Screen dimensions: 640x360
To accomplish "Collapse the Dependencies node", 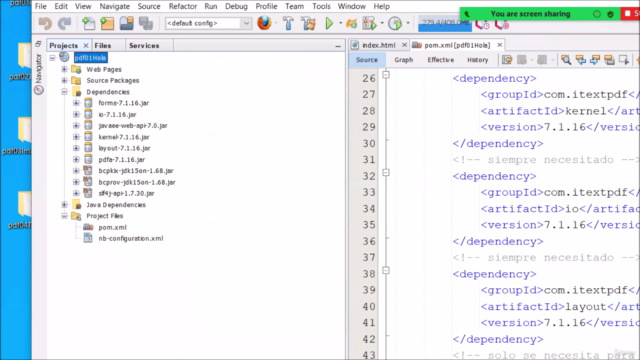I will (x=64, y=92).
